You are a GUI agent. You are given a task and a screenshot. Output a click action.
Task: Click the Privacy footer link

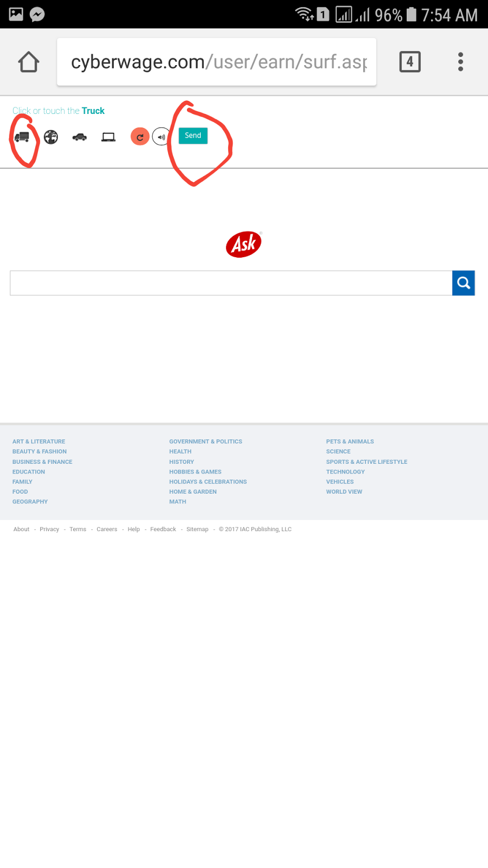49,529
